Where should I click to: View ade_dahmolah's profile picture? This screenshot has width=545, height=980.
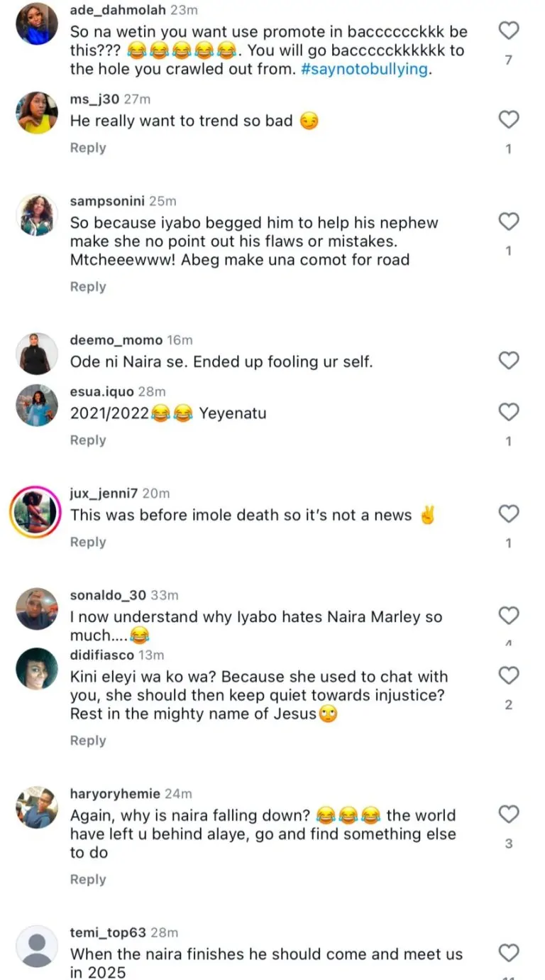(x=36, y=23)
